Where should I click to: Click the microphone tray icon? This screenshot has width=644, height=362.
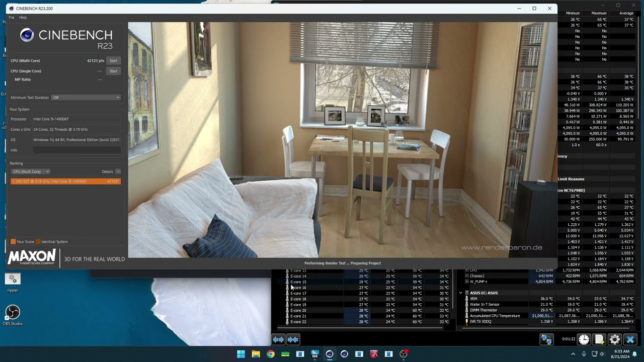coord(584,354)
